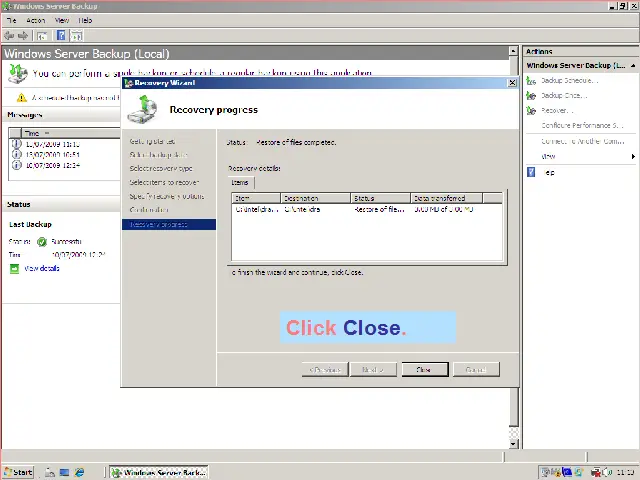Viewport: 640px width, 480px height.
Task: Click the main pane scroll up arrow
Action: (513, 51)
